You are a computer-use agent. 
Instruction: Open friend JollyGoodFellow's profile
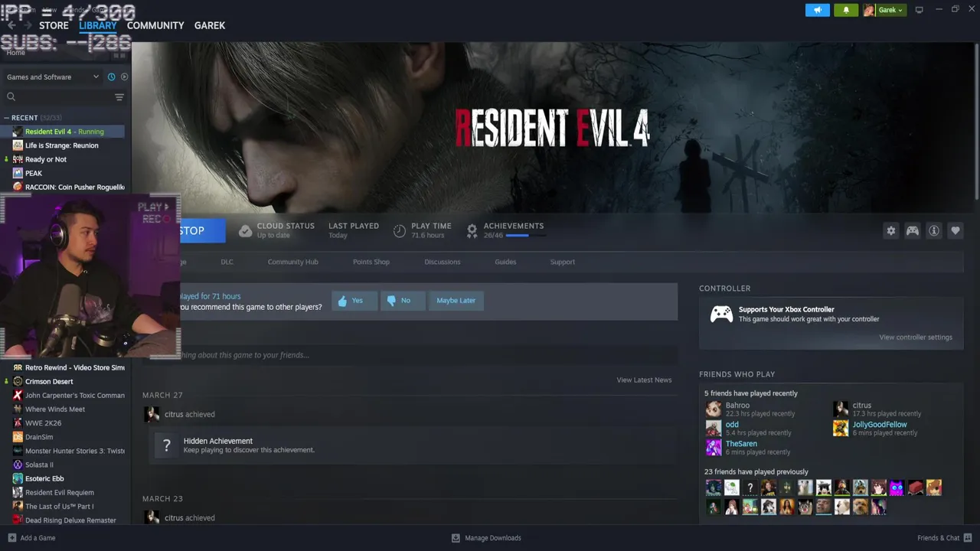(x=880, y=425)
